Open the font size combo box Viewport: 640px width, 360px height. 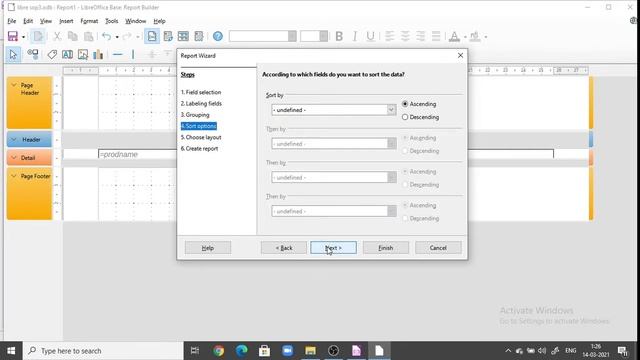[314, 36]
